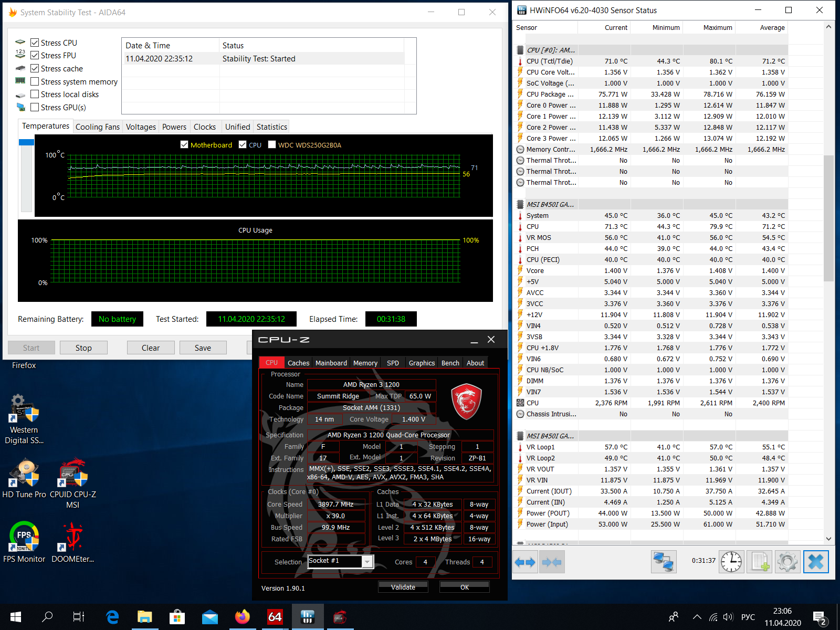The width and height of the screenshot is (840, 630).
Task: Switch to Firefox in the taskbar
Action: [243, 617]
